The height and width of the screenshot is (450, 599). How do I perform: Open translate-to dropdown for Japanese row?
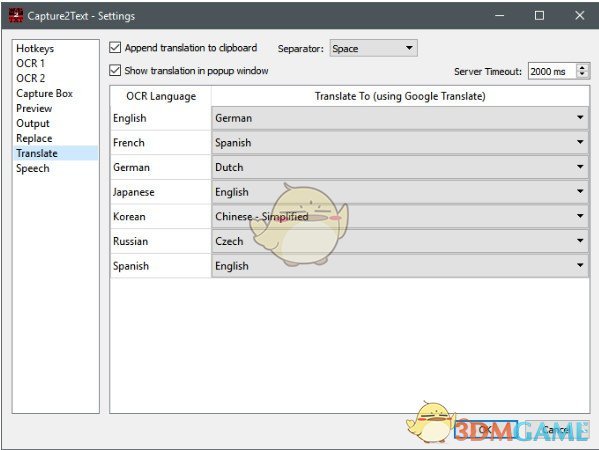[x=400, y=192]
